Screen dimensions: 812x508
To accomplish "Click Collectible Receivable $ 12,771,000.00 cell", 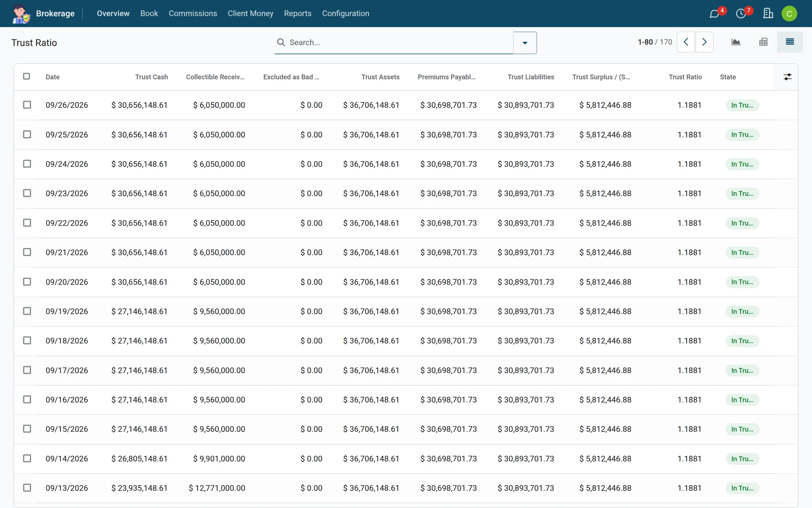I will click(x=217, y=488).
